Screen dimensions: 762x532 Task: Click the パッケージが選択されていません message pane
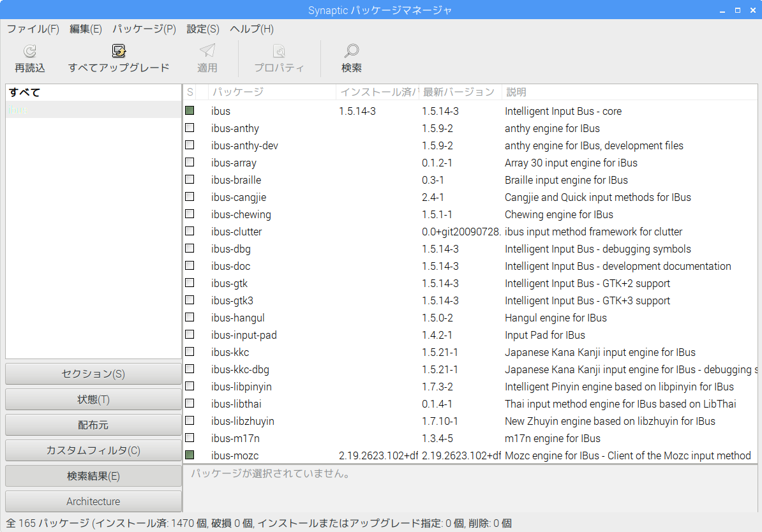pos(470,488)
